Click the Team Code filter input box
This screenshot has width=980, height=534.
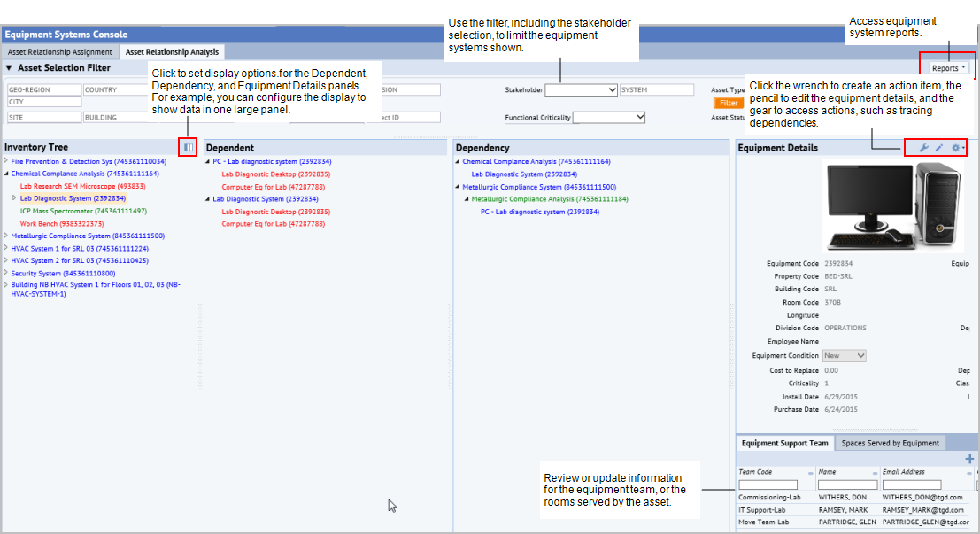coord(768,483)
